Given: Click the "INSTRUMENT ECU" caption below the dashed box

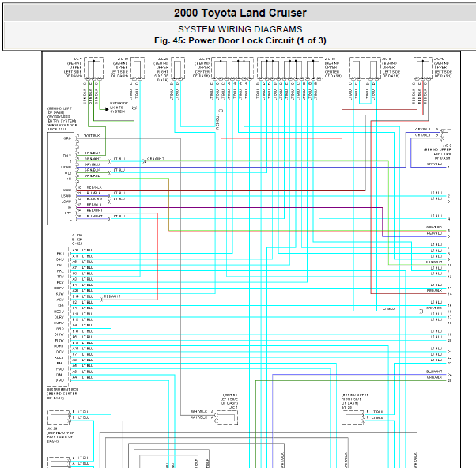Looking at the screenshot, I should [62, 389].
